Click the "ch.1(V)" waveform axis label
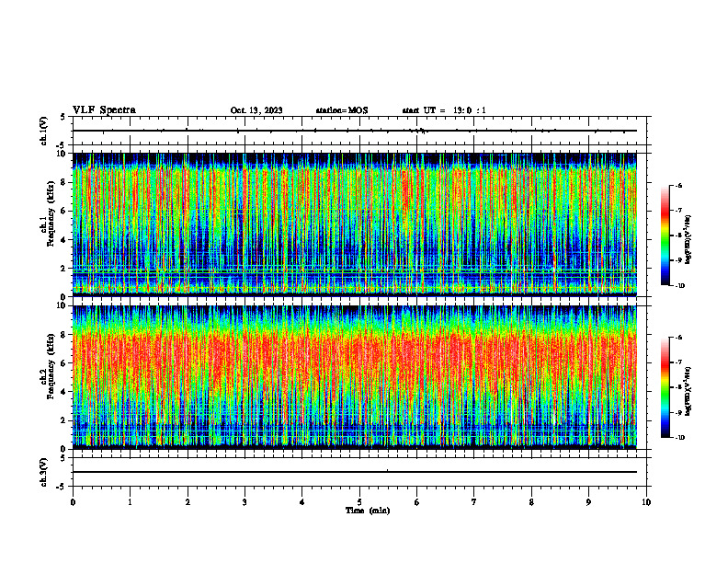728x563 pixels. point(43,131)
